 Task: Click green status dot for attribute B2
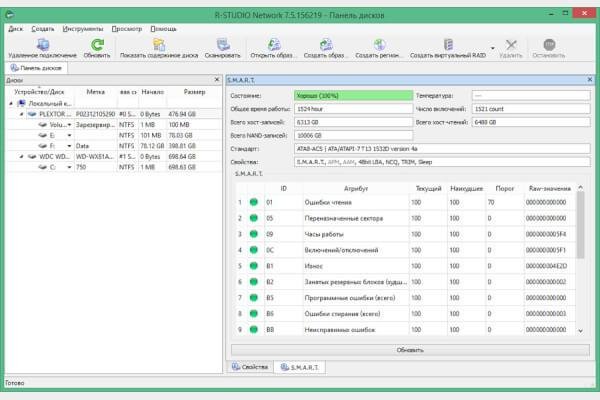(x=253, y=282)
